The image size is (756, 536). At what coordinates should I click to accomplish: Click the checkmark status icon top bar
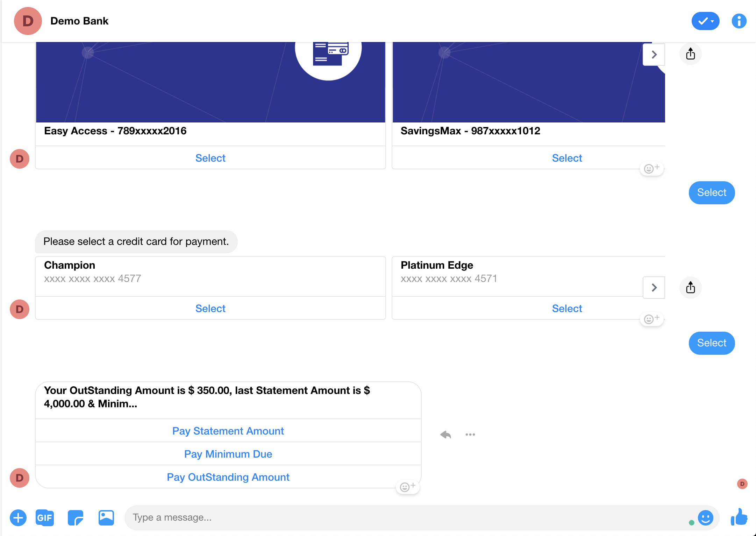click(705, 21)
